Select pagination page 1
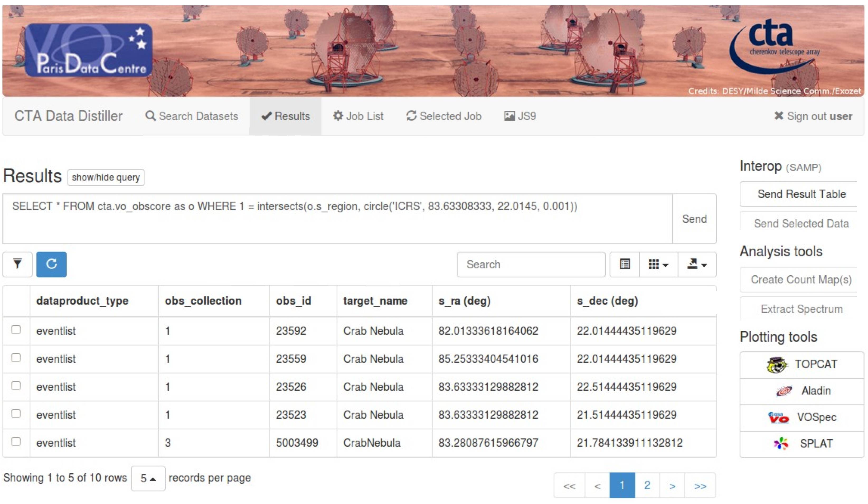This screenshot has width=868, height=504. tap(622, 486)
